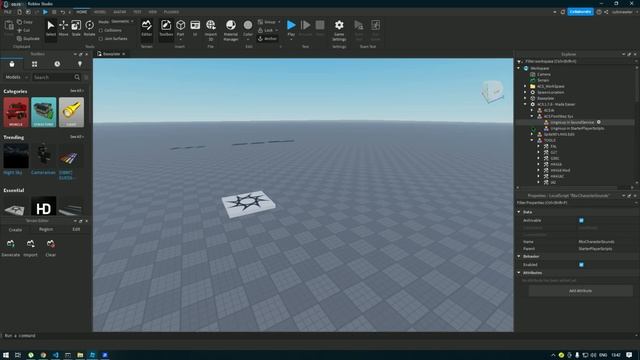This screenshot has width=640, height=360.
Task: Switch to the Edit tab in Terrain Editor
Action: pos(76,229)
